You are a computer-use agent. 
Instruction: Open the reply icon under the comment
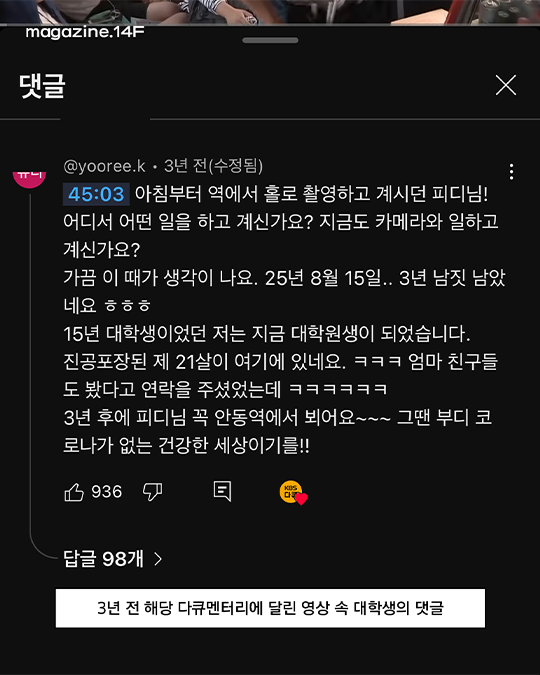coord(223,491)
